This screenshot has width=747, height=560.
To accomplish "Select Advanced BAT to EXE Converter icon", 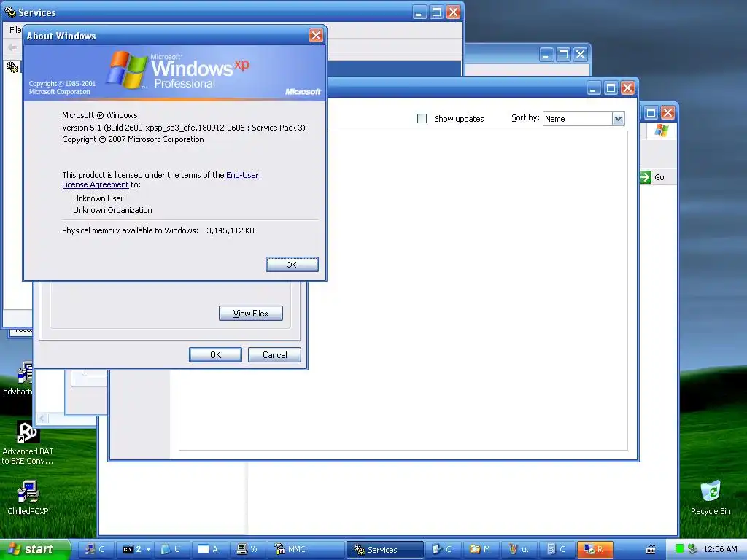I will (27, 443).
